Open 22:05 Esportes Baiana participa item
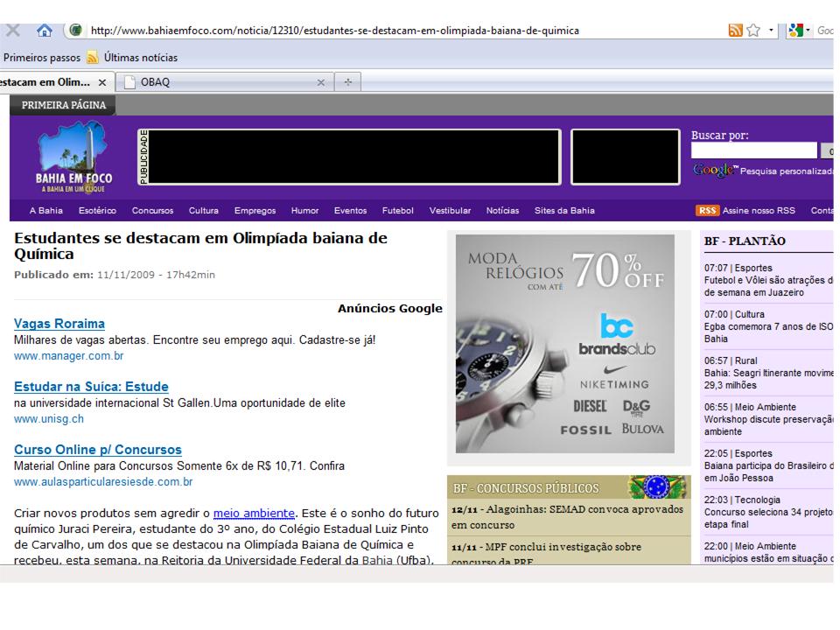The image size is (840, 630). pos(769,465)
